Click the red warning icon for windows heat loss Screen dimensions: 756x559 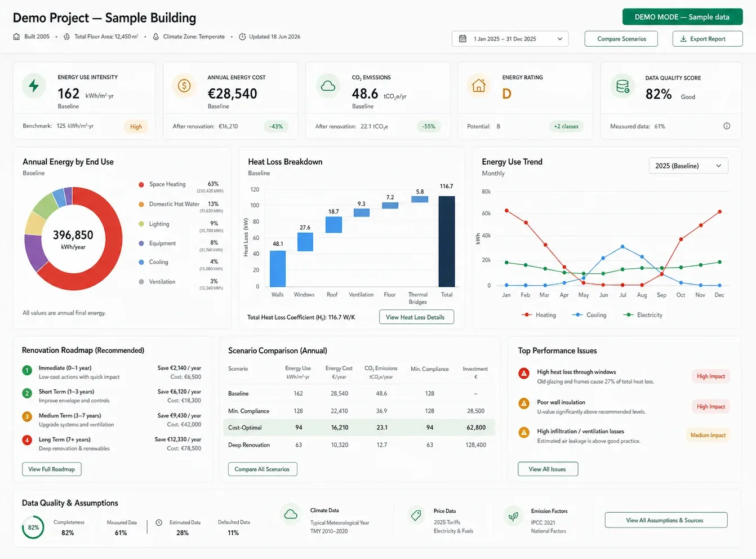pyautogui.click(x=524, y=373)
